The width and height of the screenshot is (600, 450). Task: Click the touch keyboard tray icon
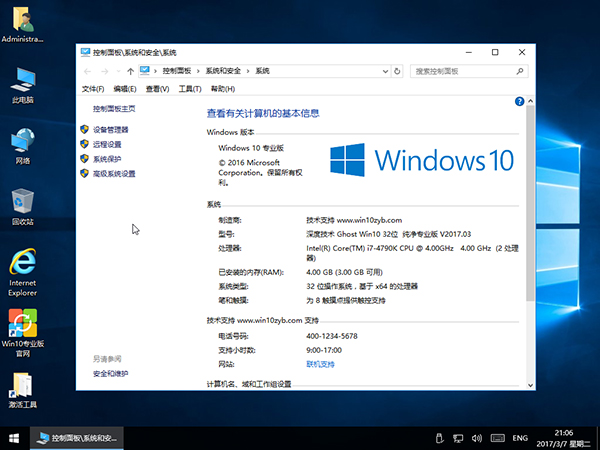[497, 438]
